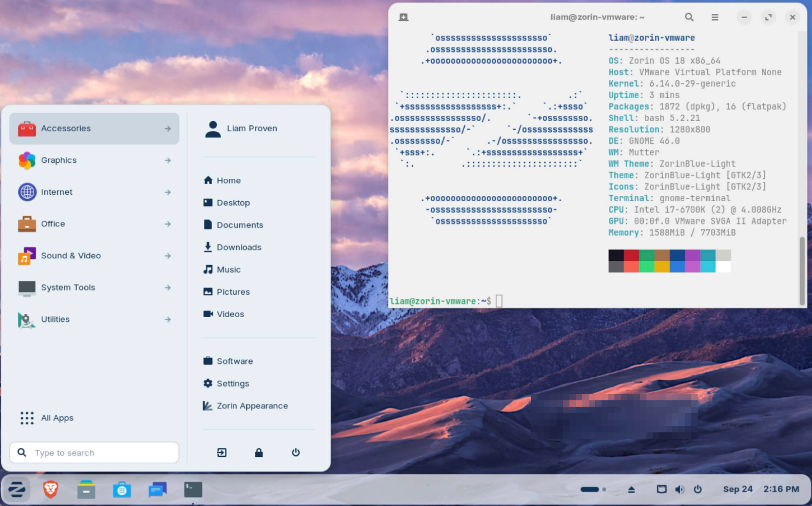This screenshot has width=812, height=506.
Task: Click the terminal icon in taskbar
Action: pyautogui.click(x=193, y=489)
